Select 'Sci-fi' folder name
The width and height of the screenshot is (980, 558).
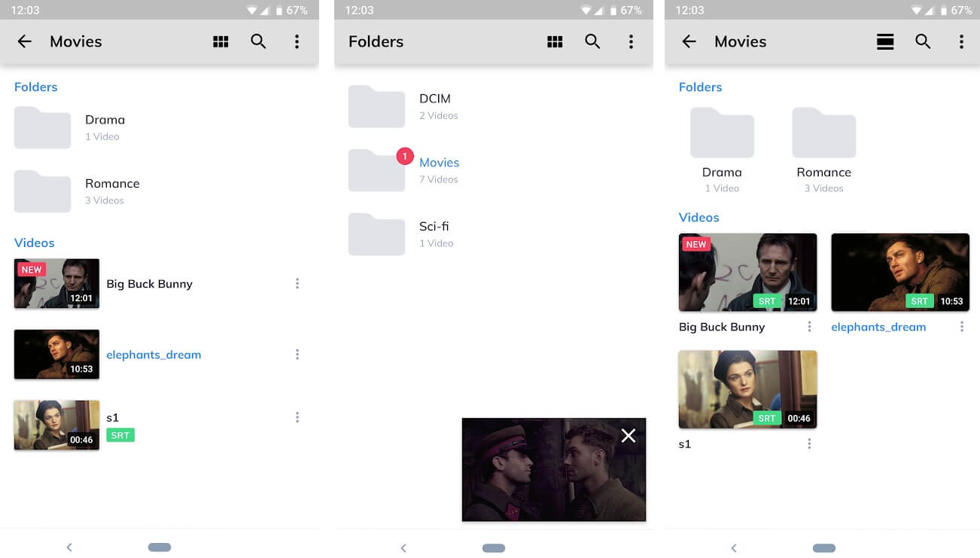(x=434, y=226)
